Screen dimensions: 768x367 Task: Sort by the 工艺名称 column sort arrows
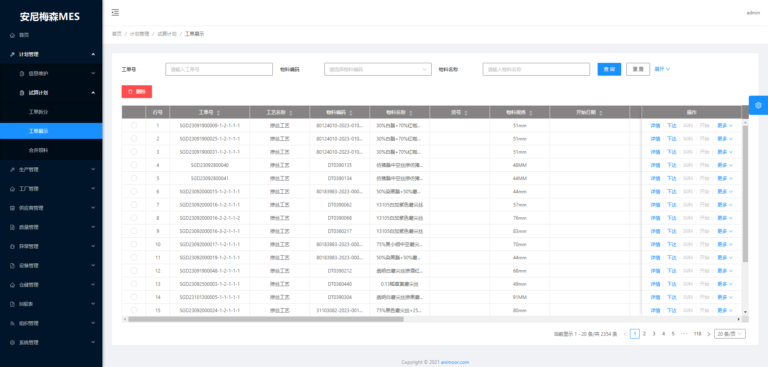(291, 113)
